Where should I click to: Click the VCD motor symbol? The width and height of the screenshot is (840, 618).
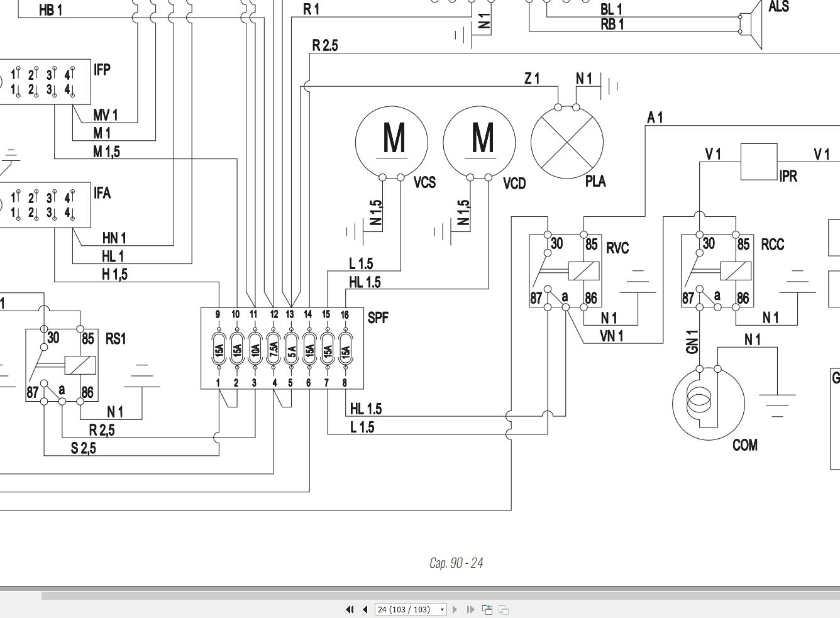pos(479,141)
